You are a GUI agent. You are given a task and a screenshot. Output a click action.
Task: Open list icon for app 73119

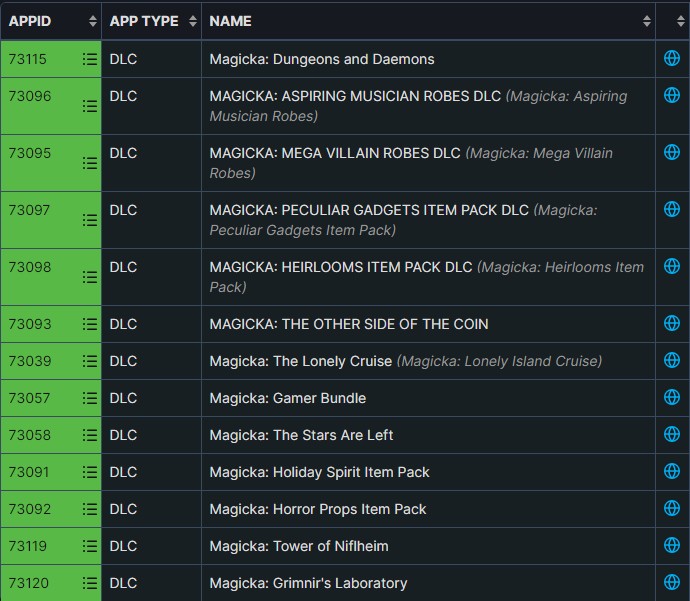(x=90, y=546)
